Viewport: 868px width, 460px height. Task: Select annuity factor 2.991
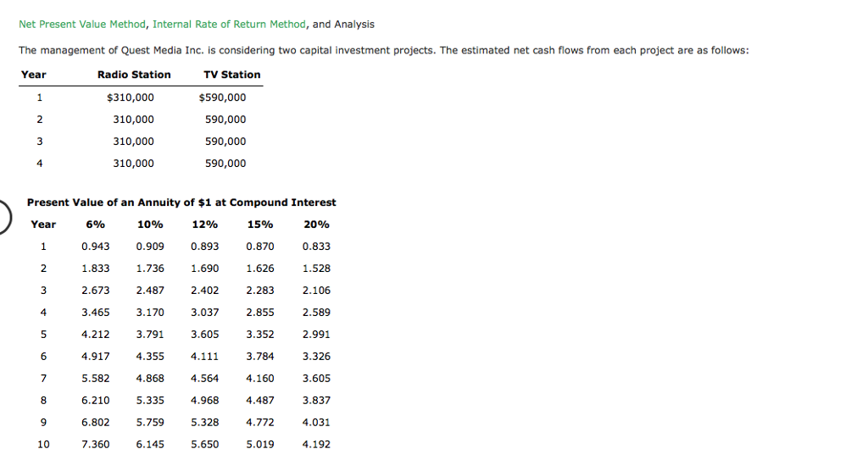point(316,335)
